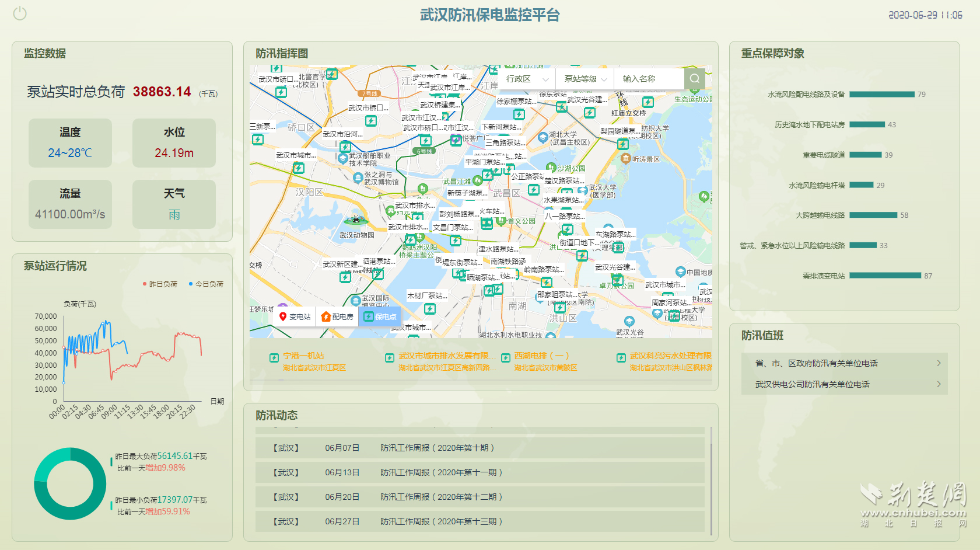
Task: Click the 天气 雨 card
Action: tap(174, 204)
